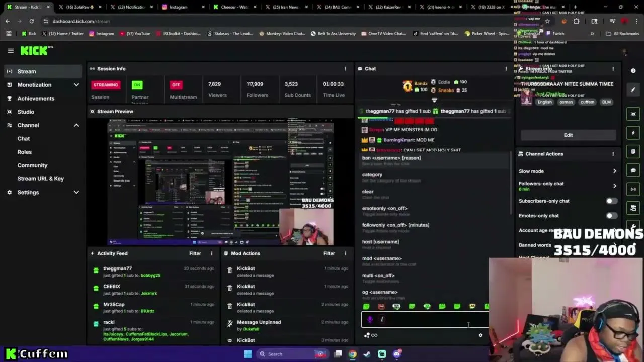Open Discord from the taskbar
The height and width of the screenshot is (362, 644).
coord(396,354)
